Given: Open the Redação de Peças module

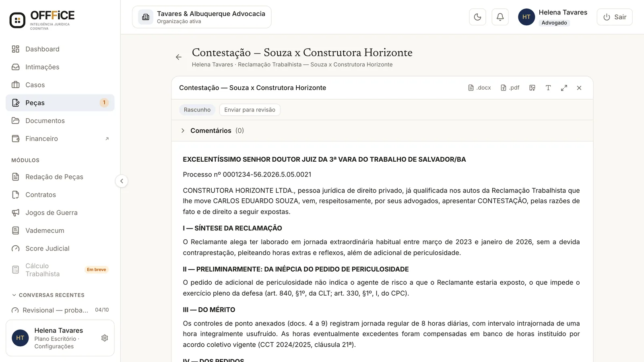Looking at the screenshot, I should pos(60,177).
